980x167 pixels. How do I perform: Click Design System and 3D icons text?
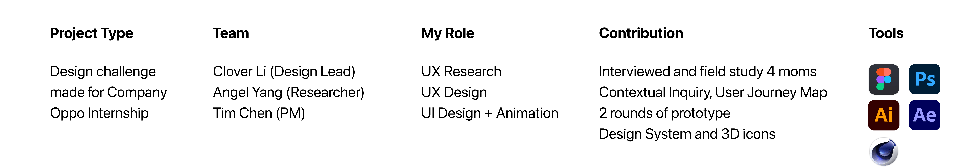click(x=687, y=134)
